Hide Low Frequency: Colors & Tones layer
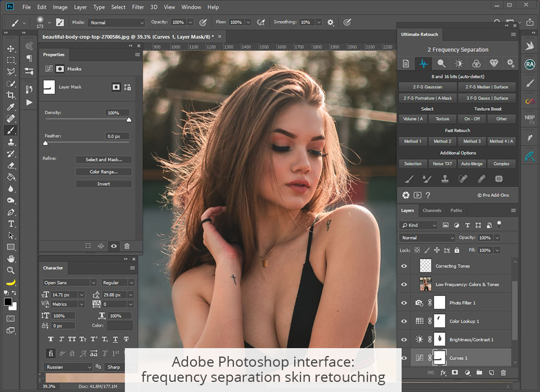The width and height of the screenshot is (540, 392). click(404, 285)
